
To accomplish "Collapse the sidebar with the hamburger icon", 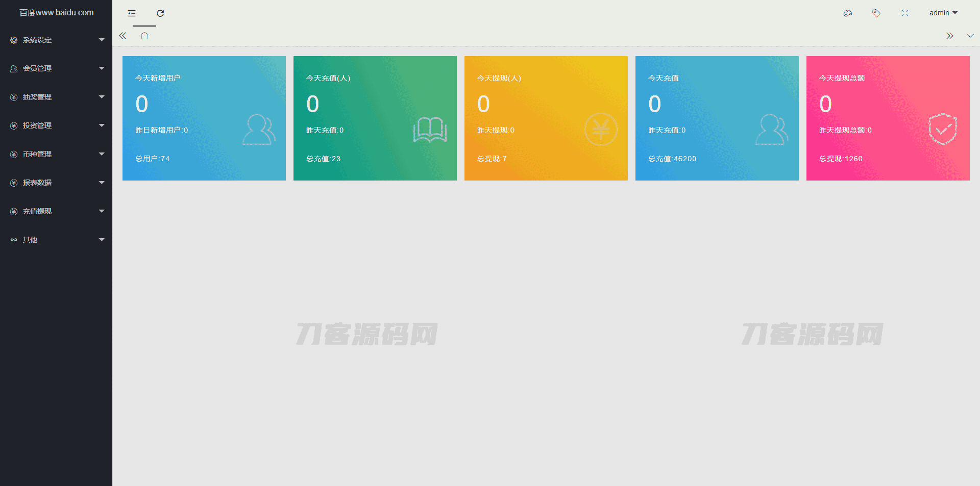I will 132,13.
